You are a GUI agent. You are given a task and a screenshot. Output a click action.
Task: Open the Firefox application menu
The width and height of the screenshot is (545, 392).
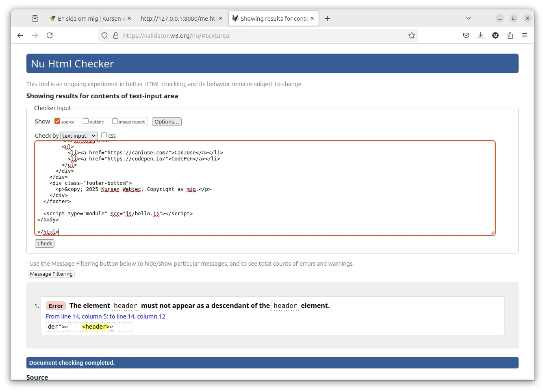525,35
